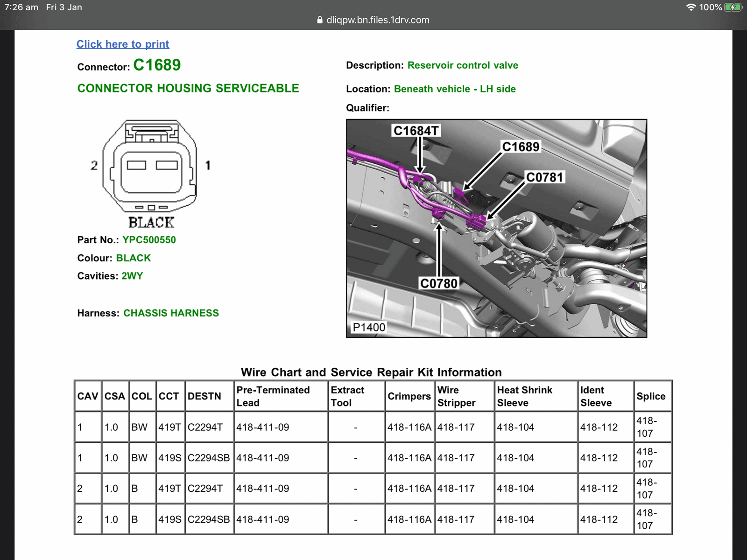Viewport: 747px width, 560px height.
Task: Click 'CONNECTOR HOUSING SERVICEABLE' text
Action: point(188,88)
